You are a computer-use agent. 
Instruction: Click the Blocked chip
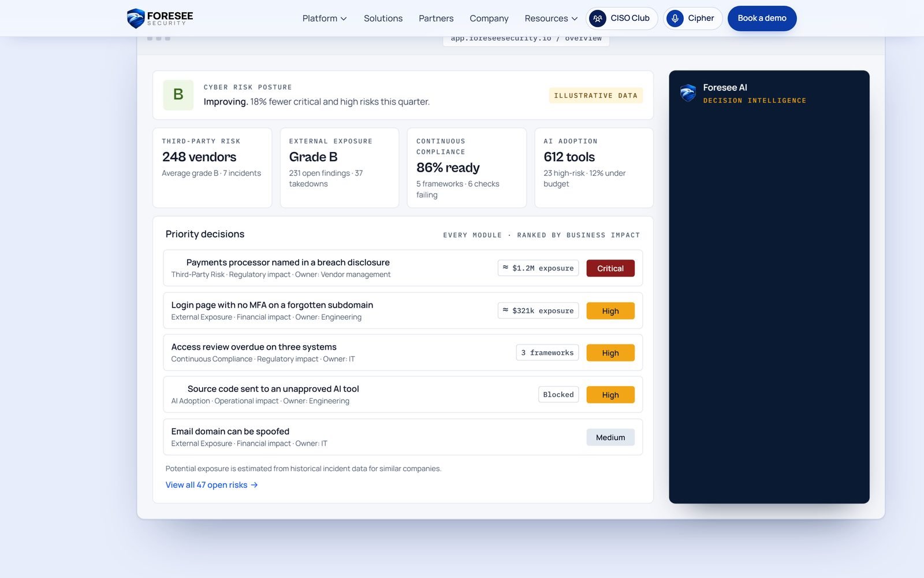(558, 395)
